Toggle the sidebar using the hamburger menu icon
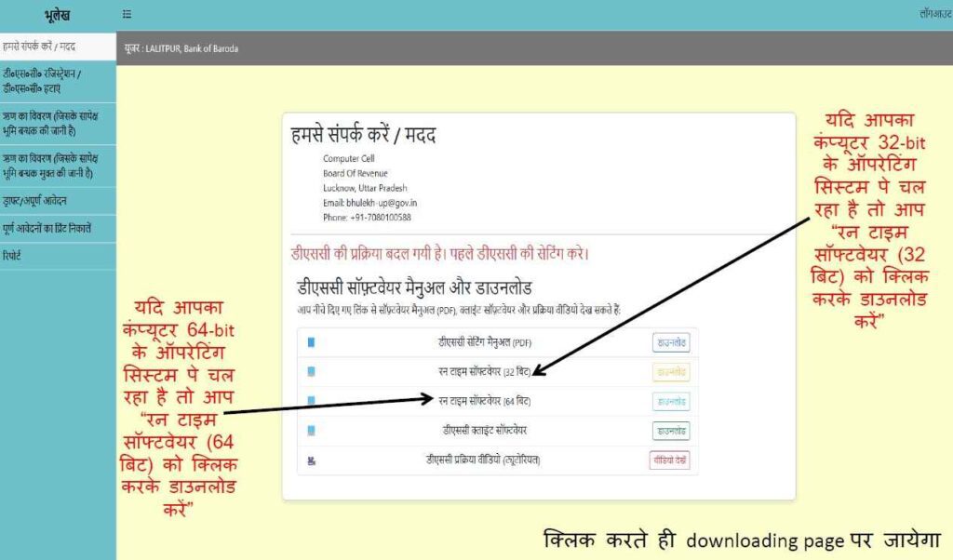This screenshot has width=953, height=560. [x=127, y=15]
